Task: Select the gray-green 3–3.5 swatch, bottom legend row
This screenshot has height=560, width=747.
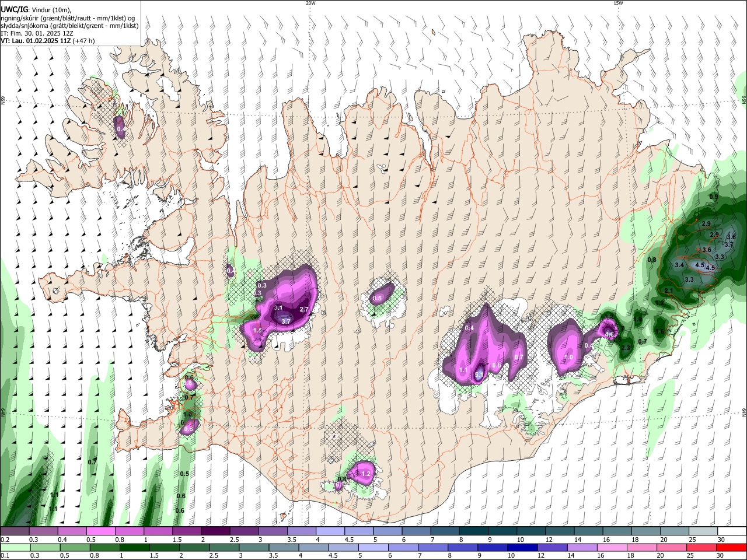Action: [x=254, y=547]
